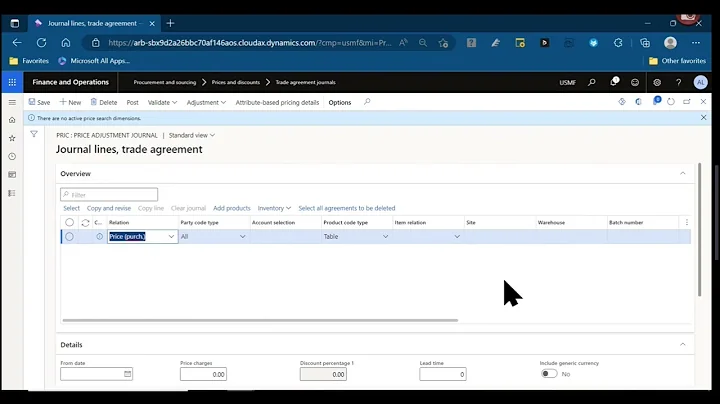Image resolution: width=720 pixels, height=404 pixels.
Task: Open the Inventory dropdown in grid toolbar
Action: [x=274, y=208]
